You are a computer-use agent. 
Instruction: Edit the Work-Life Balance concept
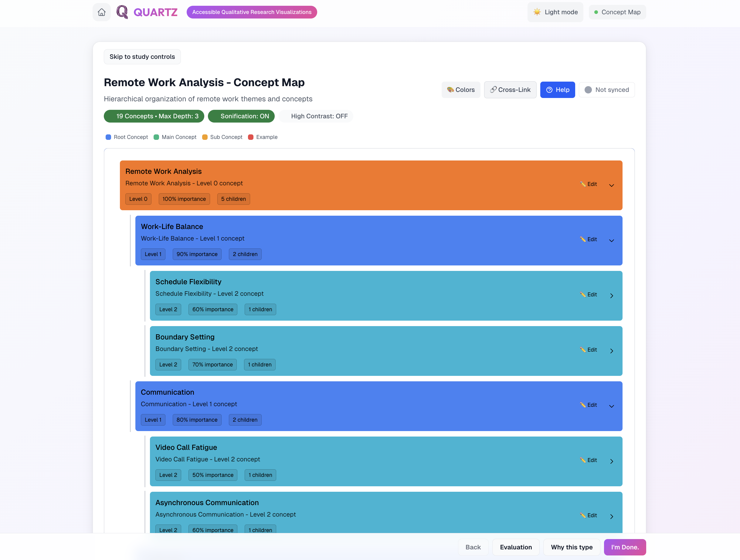point(589,239)
